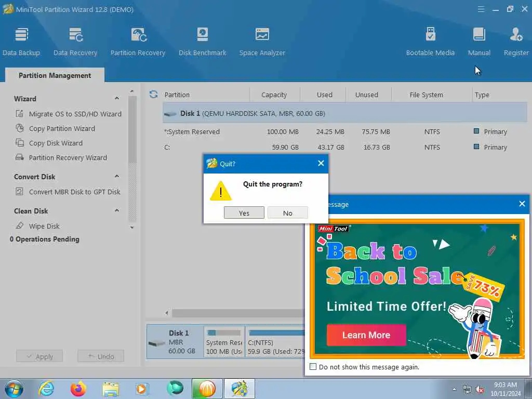Click the sidebar scroll down arrow
Image resolution: width=532 pixels, height=399 pixels.
132,228
